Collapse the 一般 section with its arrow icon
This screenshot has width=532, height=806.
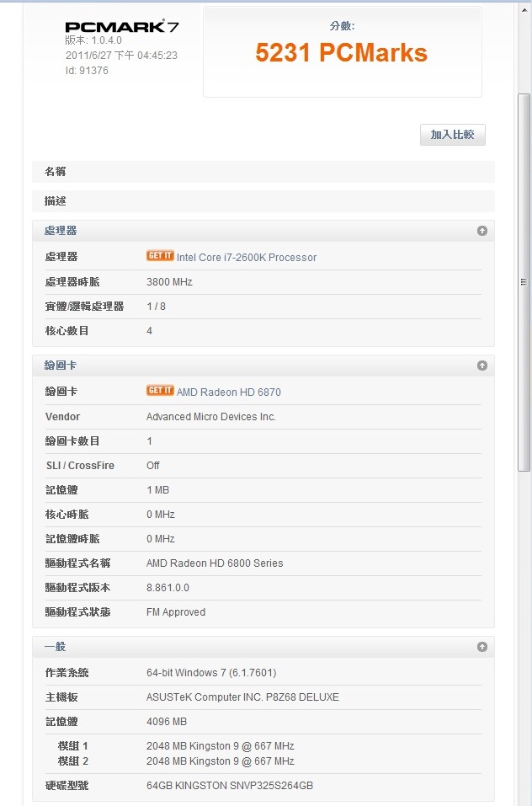pos(482,647)
